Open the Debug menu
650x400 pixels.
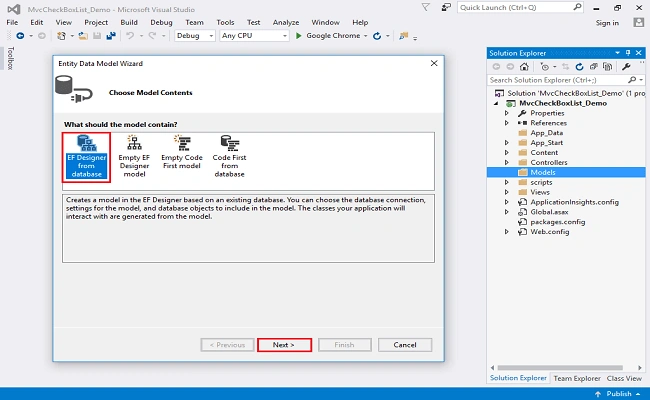point(161,22)
